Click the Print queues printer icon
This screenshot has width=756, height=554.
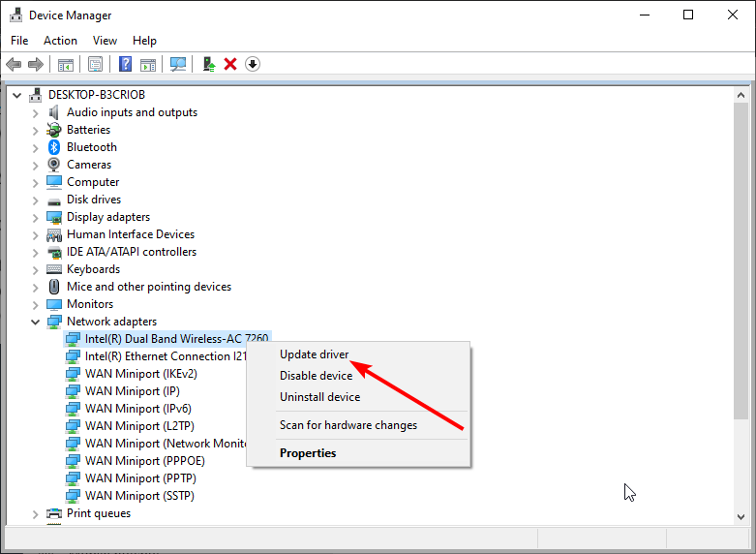pos(54,513)
